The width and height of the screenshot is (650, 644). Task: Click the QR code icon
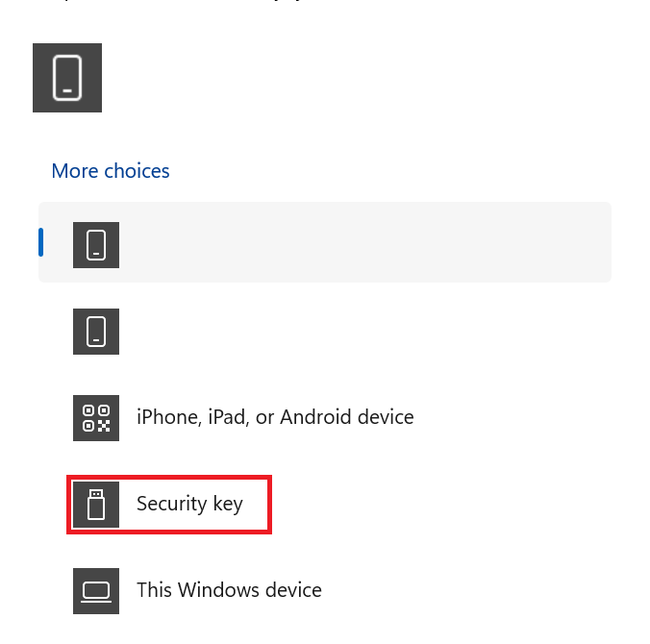coord(96,417)
